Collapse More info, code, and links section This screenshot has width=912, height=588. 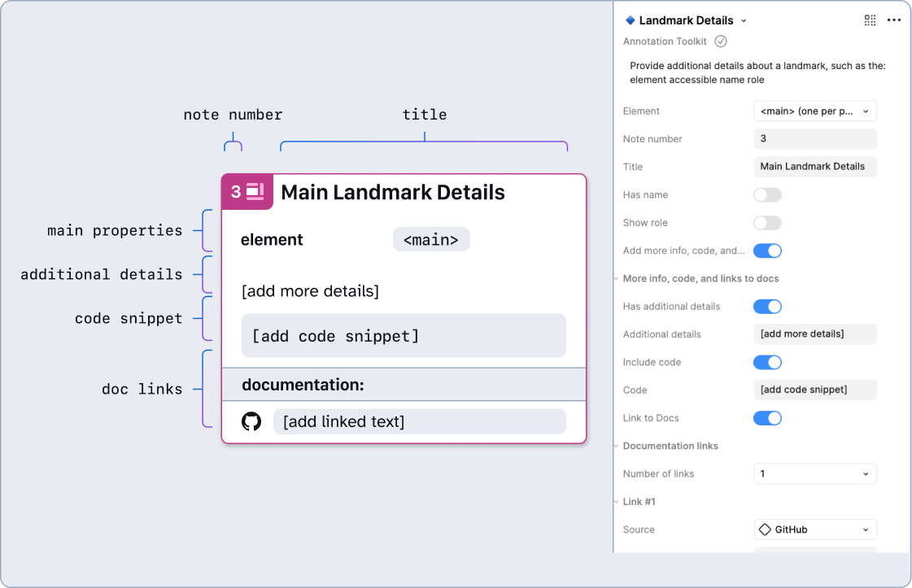point(616,279)
